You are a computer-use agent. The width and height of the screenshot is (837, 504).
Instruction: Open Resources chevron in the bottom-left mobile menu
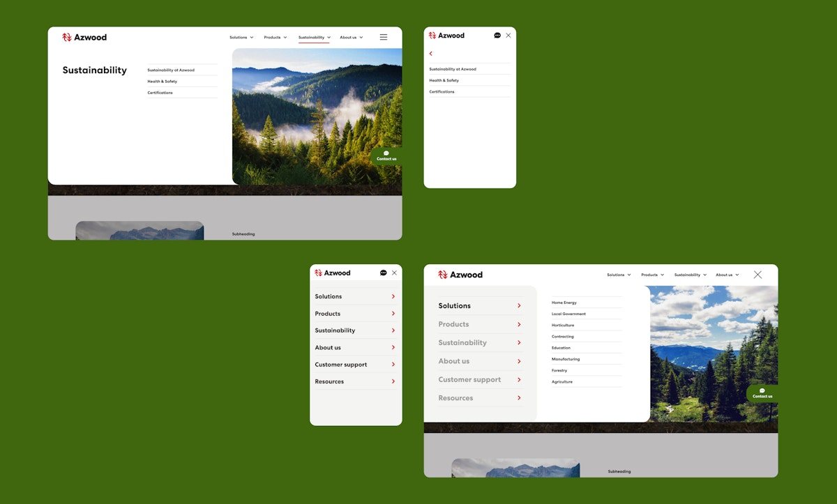click(x=393, y=381)
